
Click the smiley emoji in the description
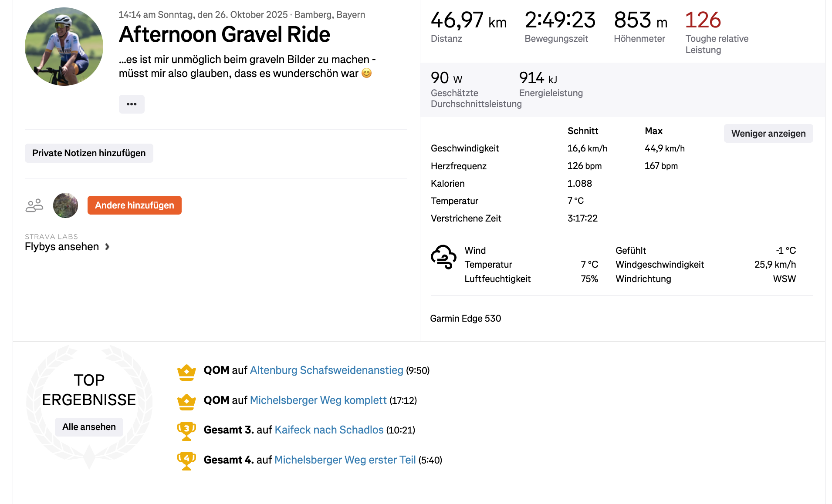click(x=367, y=73)
